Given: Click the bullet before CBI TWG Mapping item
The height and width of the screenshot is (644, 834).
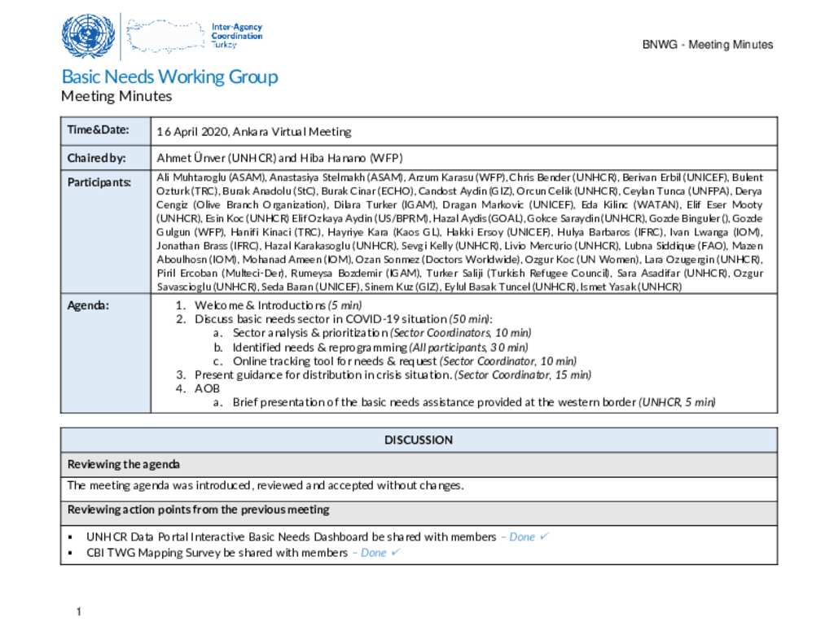Looking at the screenshot, I should click(71, 553).
